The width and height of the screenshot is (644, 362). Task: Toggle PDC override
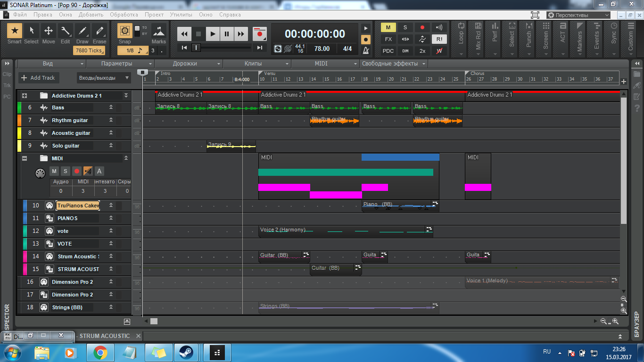pos(388,51)
